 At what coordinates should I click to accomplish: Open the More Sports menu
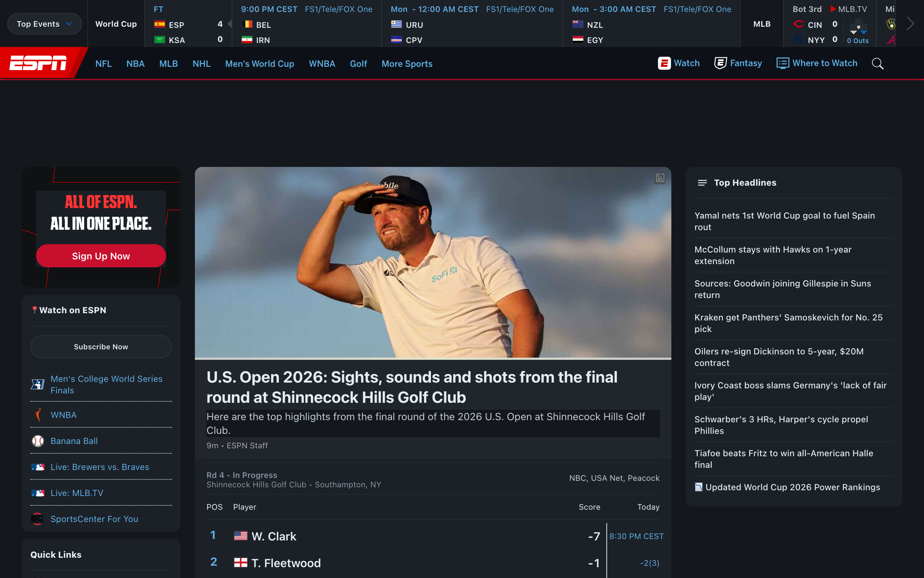(407, 64)
